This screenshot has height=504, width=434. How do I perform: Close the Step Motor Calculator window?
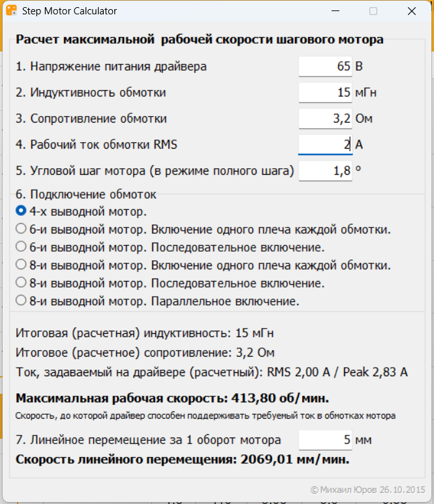tap(412, 11)
